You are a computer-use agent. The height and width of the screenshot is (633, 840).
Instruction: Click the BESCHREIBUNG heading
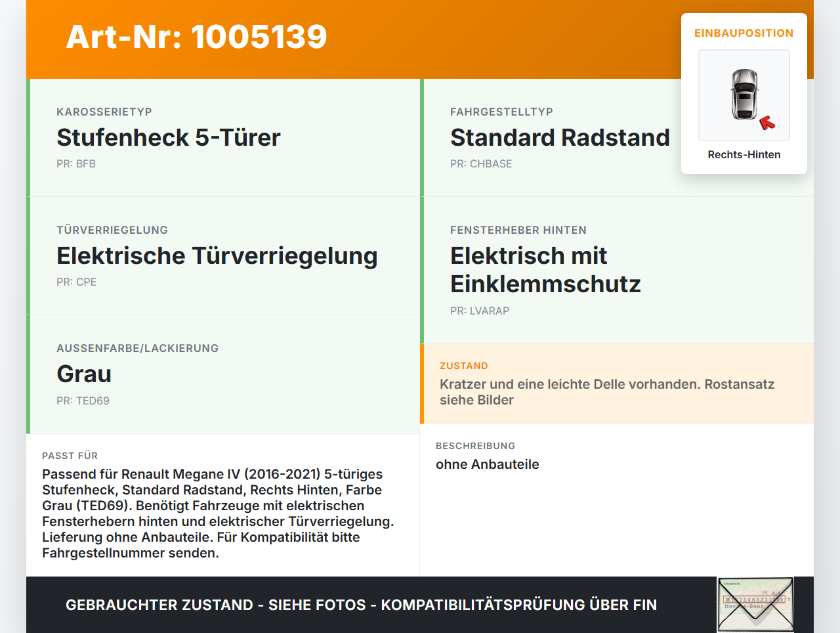(475, 446)
